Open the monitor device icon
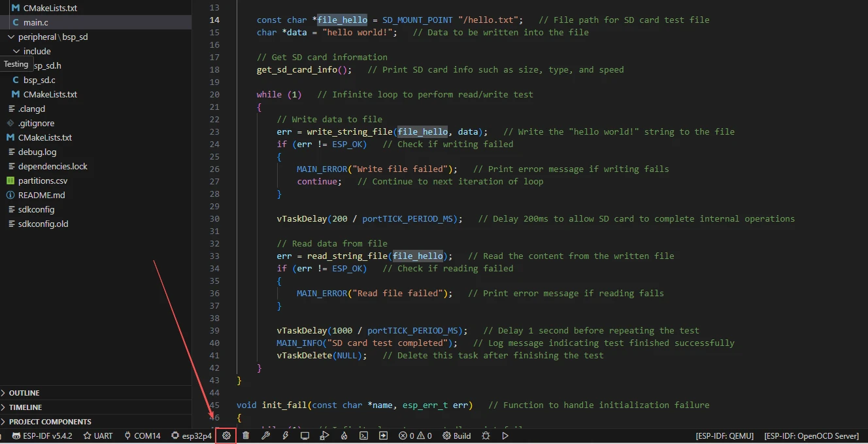868x444 pixels. (x=305, y=435)
